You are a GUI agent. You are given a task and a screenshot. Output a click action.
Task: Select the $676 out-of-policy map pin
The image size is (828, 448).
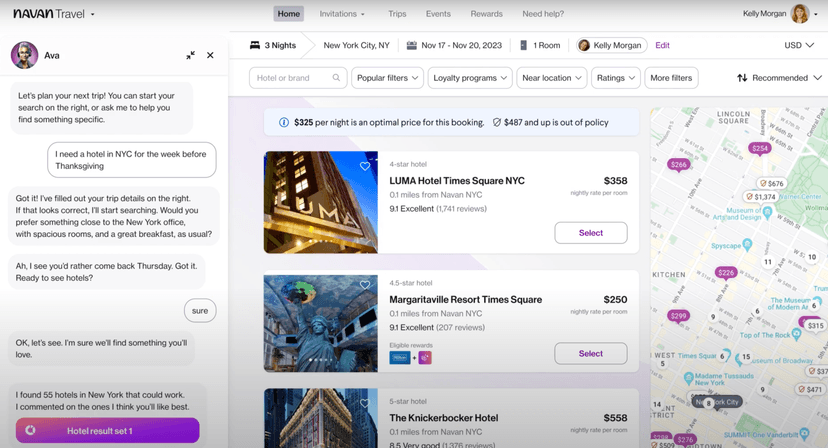pos(771,183)
